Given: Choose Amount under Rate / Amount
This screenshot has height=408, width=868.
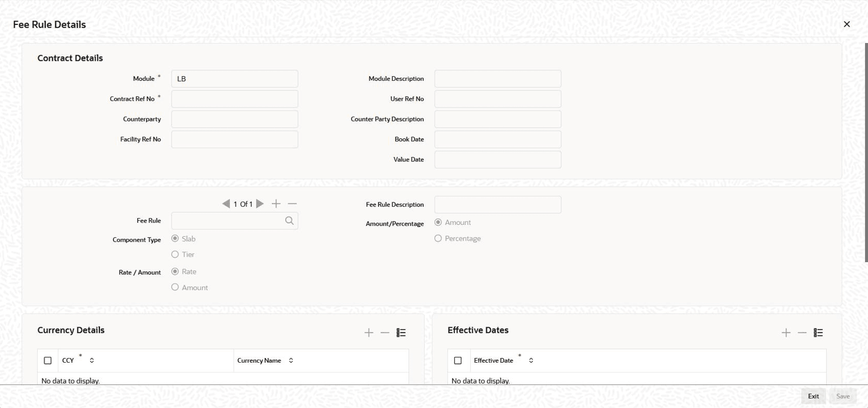Looking at the screenshot, I should pyautogui.click(x=175, y=287).
